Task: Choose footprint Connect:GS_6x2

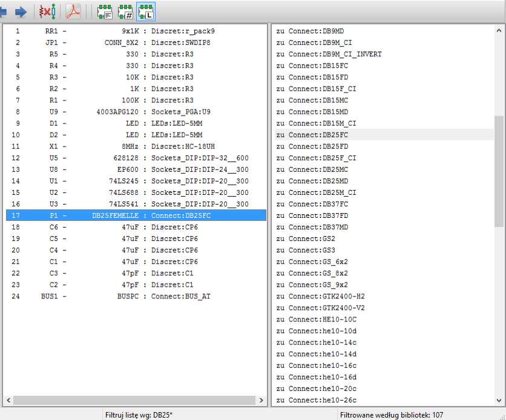Action: 384,261
